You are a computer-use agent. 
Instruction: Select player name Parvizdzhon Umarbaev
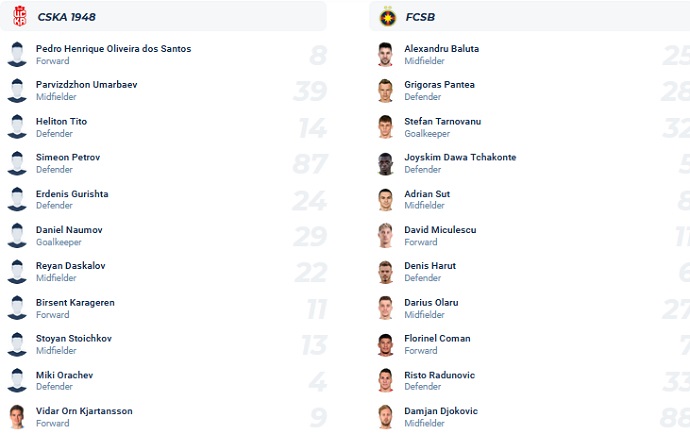click(x=86, y=85)
